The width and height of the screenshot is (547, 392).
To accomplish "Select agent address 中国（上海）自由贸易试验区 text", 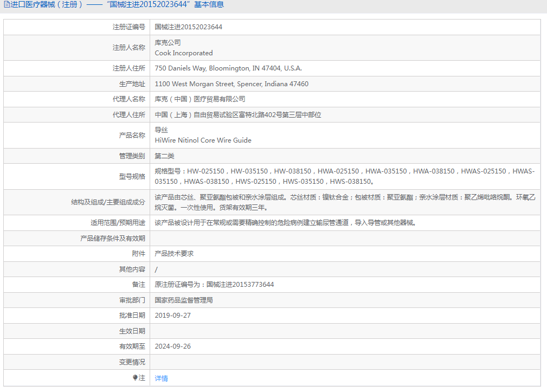I will [x=238, y=115].
